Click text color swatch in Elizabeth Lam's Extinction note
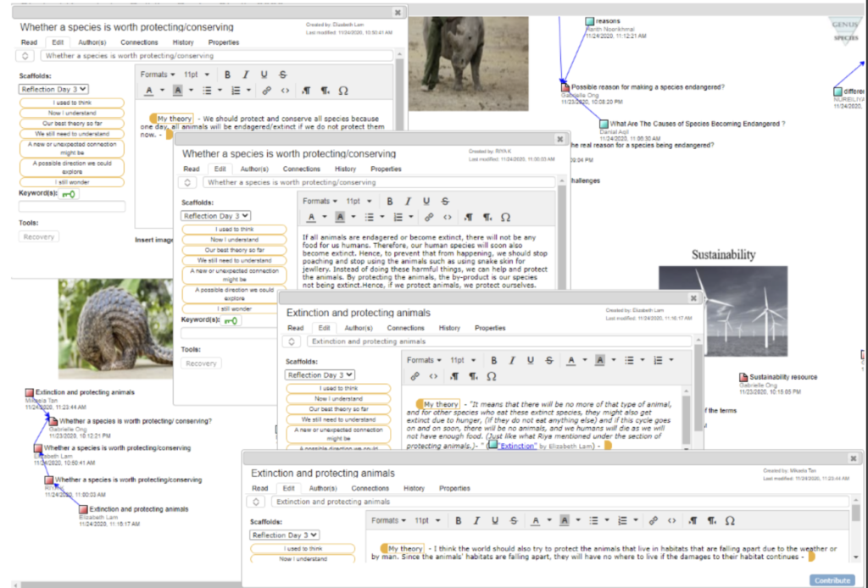The height and width of the screenshot is (588, 868). [571, 360]
